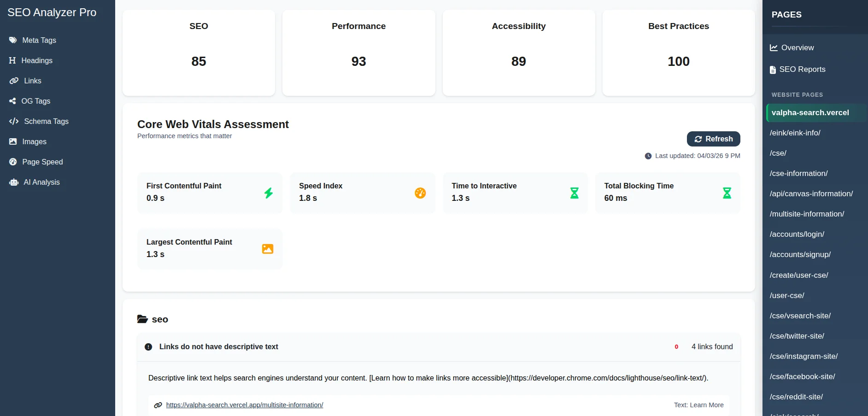
Task: Click the Overview chart icon
Action: [773, 47]
